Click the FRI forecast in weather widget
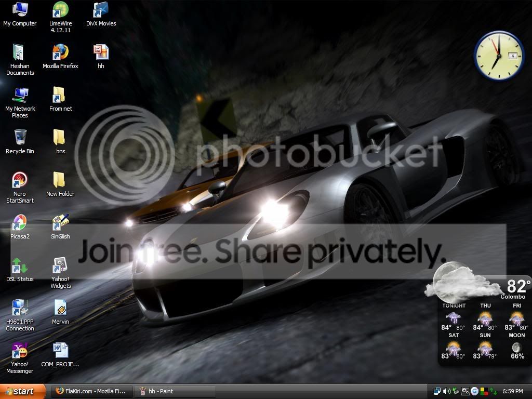 tap(517, 316)
